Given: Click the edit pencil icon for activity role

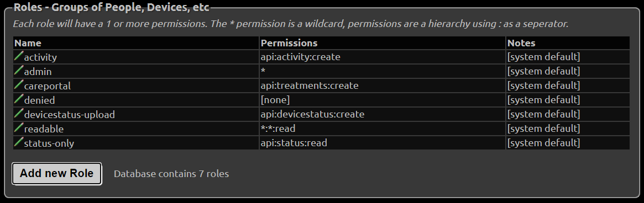Looking at the screenshot, I should (19, 56).
